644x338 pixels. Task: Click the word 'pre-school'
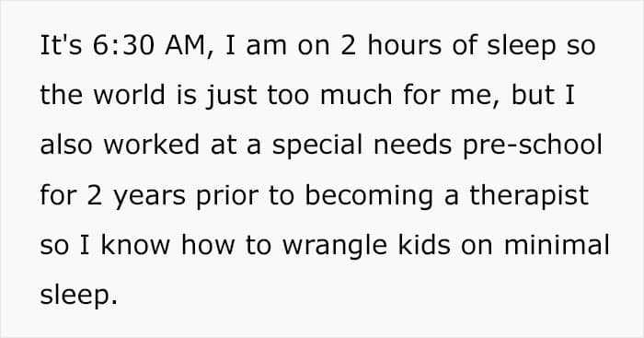tap(533, 146)
